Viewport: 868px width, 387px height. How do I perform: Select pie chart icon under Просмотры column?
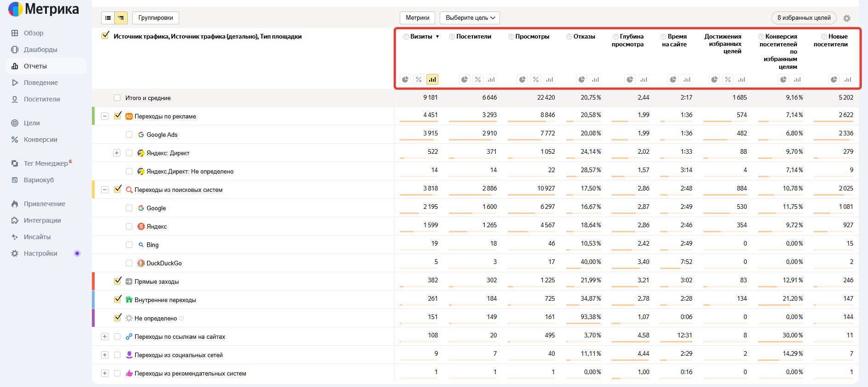[522, 79]
